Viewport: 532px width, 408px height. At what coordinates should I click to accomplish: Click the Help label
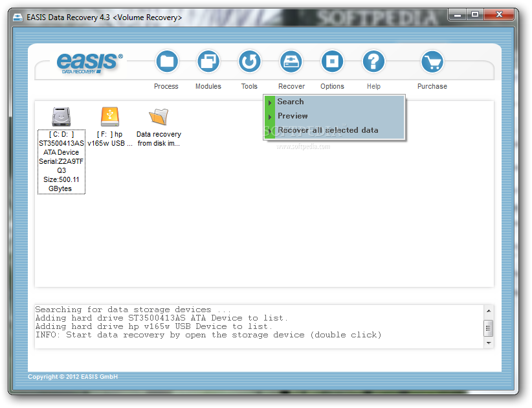pos(373,86)
